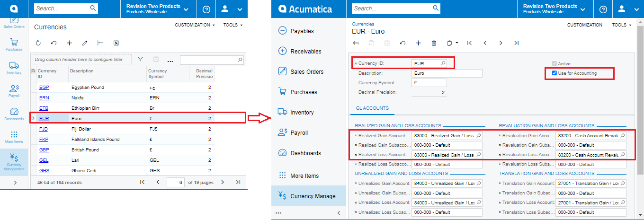Go to previous record in EUR form toolbar
Screen dimensions: 644x220
pos(485,43)
